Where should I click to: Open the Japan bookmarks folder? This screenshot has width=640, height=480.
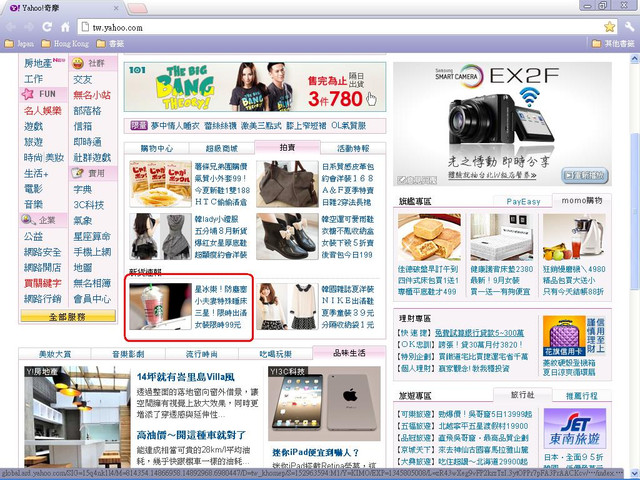pyautogui.click(x=19, y=44)
